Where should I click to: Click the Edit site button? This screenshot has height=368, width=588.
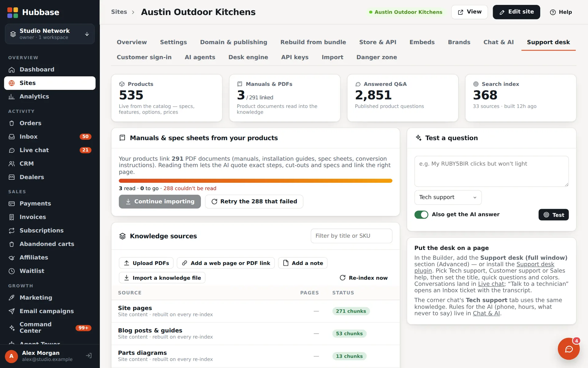[x=516, y=12]
